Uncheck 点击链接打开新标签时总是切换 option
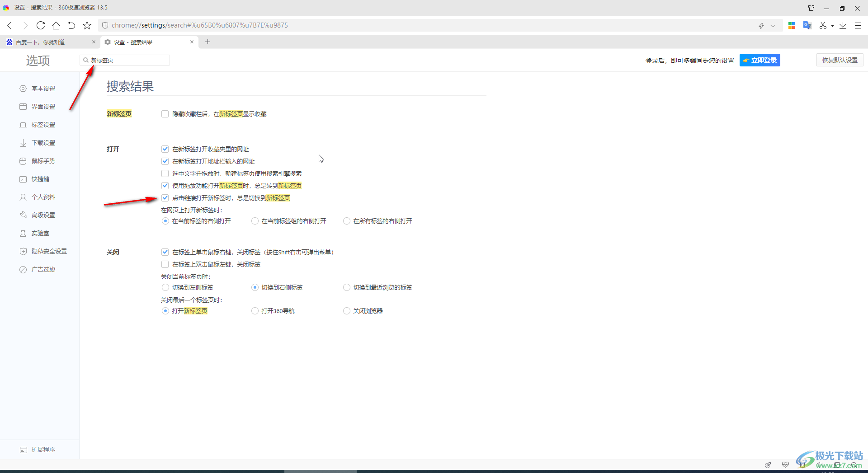This screenshot has height=473, width=868. 165,198
